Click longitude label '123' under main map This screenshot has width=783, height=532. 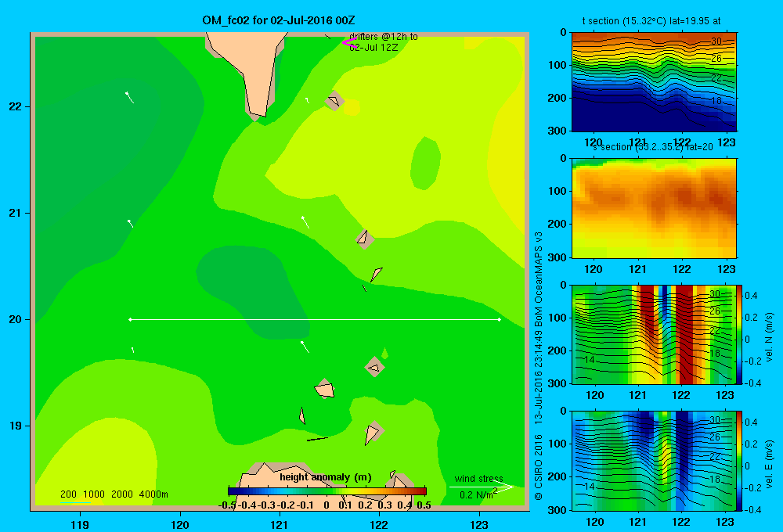click(x=479, y=525)
